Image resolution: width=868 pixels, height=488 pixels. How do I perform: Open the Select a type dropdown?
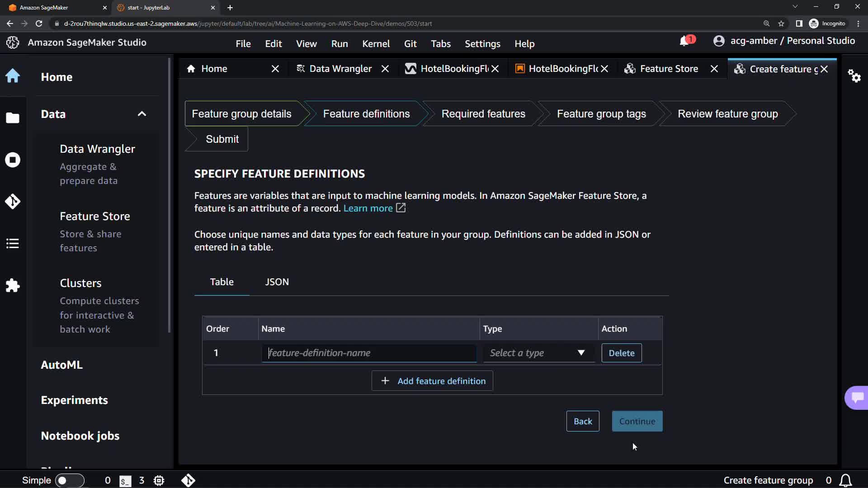(x=538, y=353)
